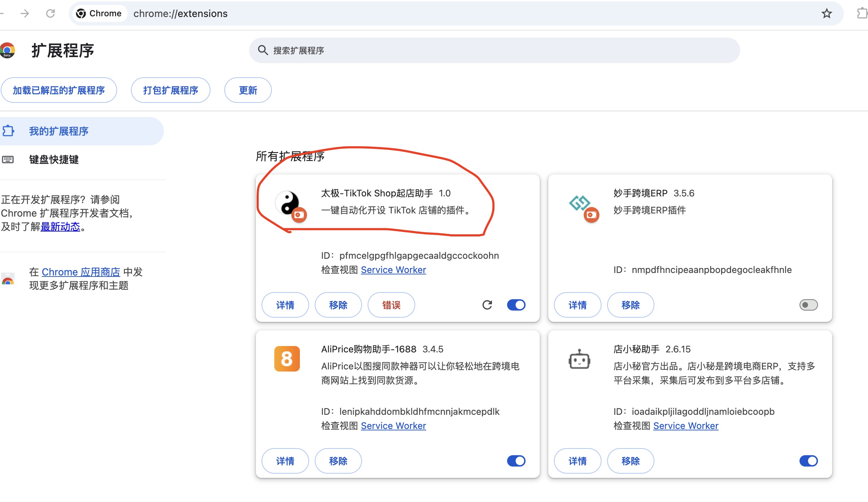The width and height of the screenshot is (868, 502).
Task: Click the 所有扩展程序 heading
Action: [x=290, y=156]
